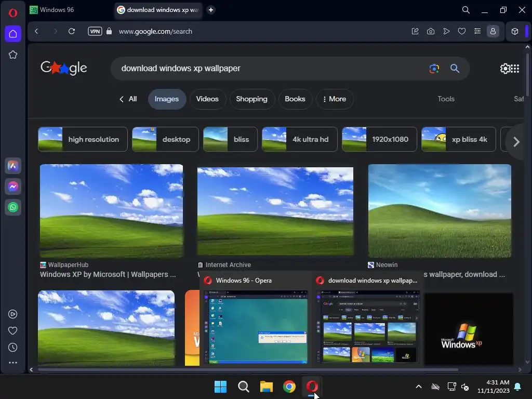Filter by 1920x1080 chip
The height and width of the screenshot is (399, 532).
click(x=379, y=139)
